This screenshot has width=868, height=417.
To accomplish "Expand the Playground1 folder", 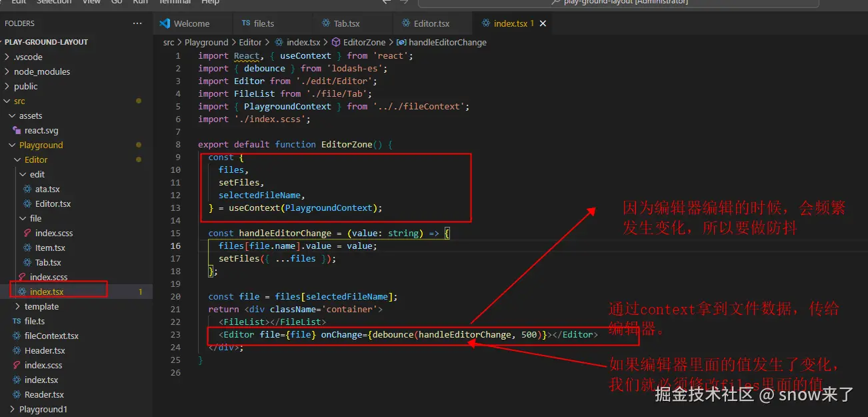I will [43, 409].
